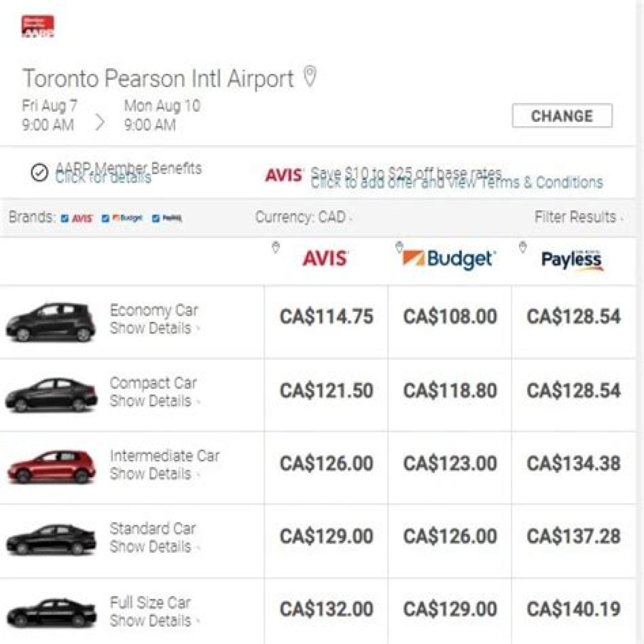Viewport: 644px width, 644px height.
Task: Click the location pin next to AVIS column
Action: (x=275, y=248)
